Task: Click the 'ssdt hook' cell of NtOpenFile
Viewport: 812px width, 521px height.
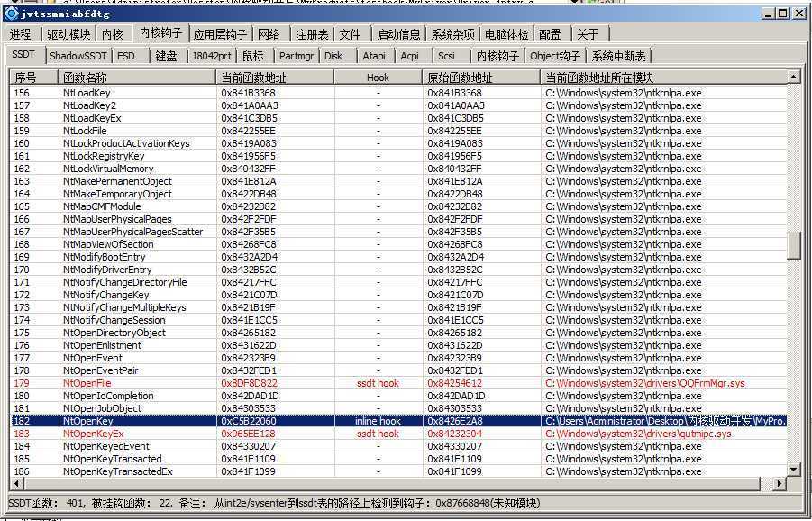Action: pos(378,383)
